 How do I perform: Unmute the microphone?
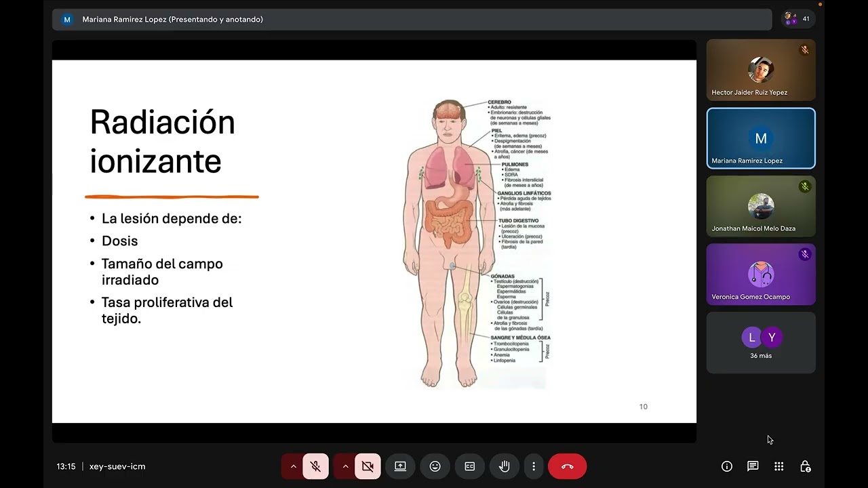point(315,466)
